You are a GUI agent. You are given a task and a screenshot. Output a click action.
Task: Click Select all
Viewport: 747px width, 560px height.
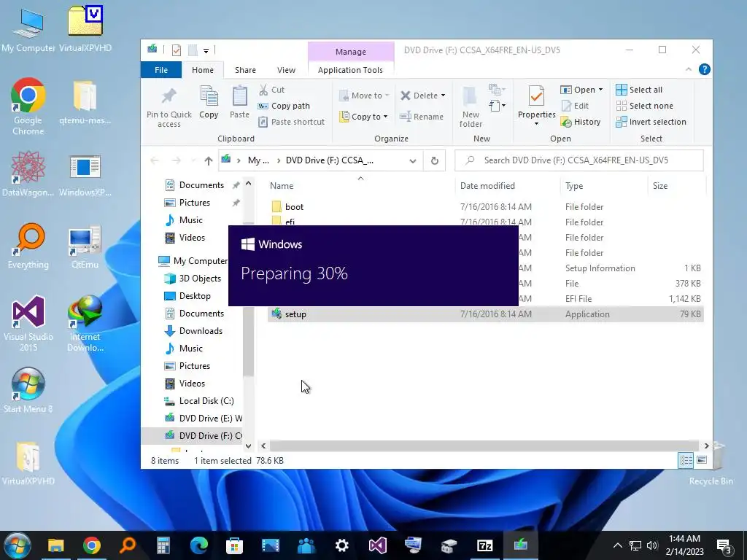[x=639, y=90]
